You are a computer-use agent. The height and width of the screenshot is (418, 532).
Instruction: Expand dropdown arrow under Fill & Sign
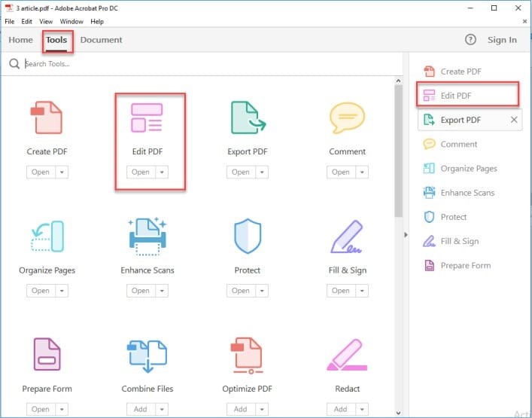pyautogui.click(x=362, y=291)
